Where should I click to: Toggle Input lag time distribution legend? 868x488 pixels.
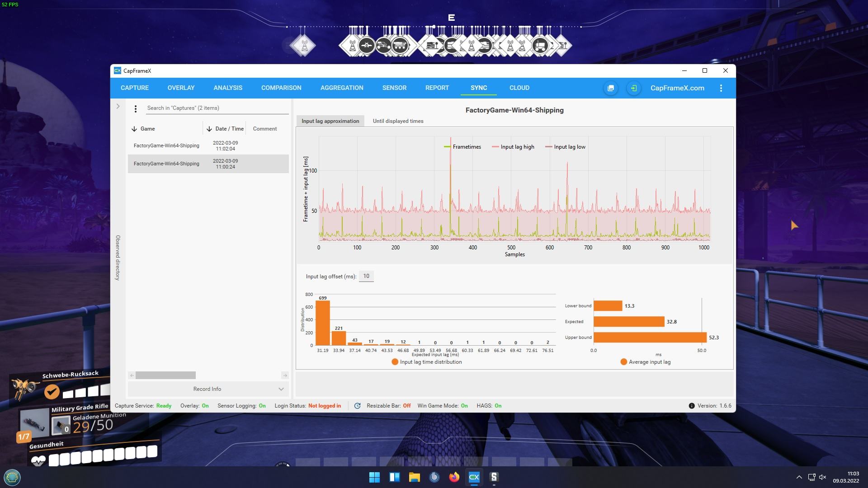[427, 362]
